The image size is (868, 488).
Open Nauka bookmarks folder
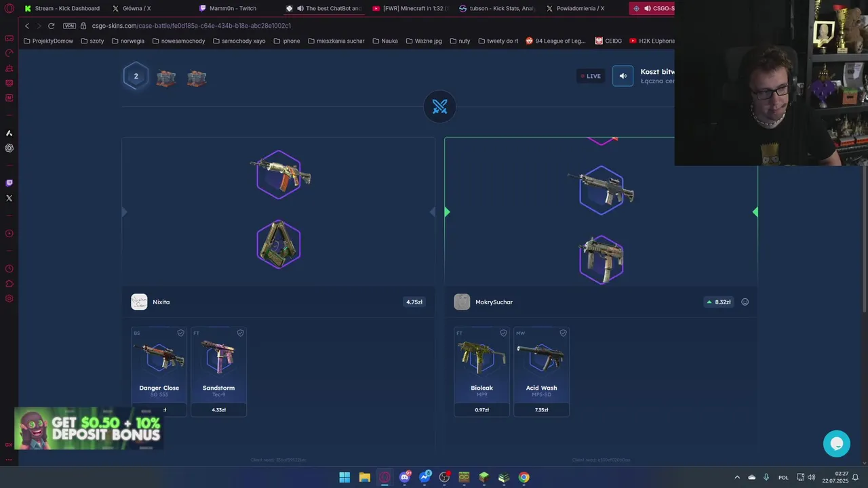coord(384,41)
